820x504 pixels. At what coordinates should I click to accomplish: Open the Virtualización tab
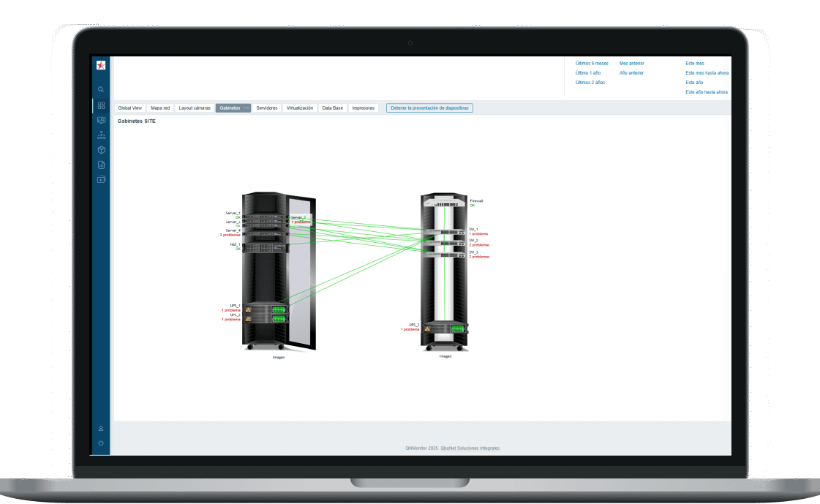(x=300, y=108)
